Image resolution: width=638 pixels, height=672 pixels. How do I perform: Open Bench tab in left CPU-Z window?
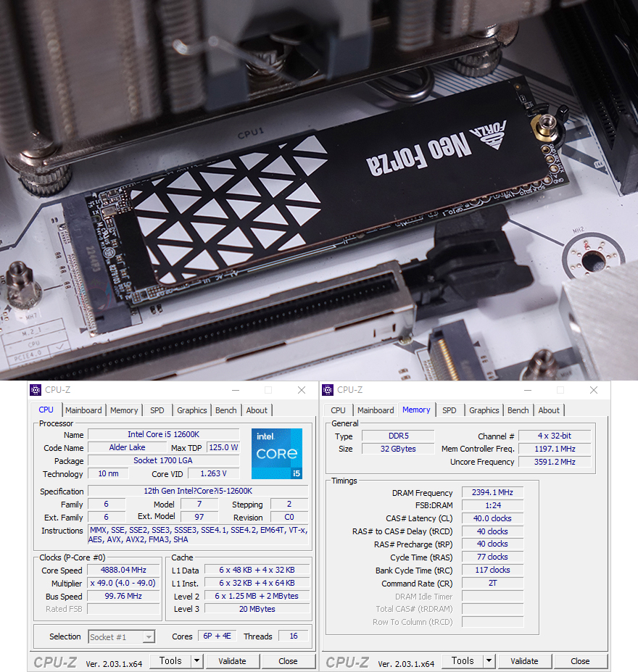click(225, 410)
